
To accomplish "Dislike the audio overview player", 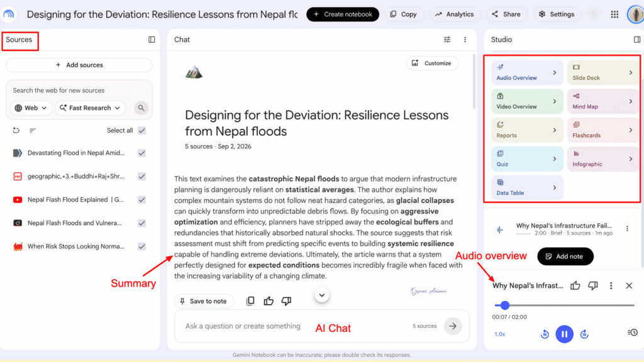I will click(x=592, y=286).
